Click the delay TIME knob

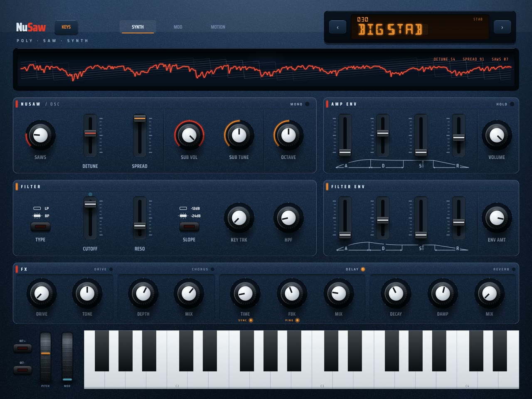pyautogui.click(x=245, y=293)
